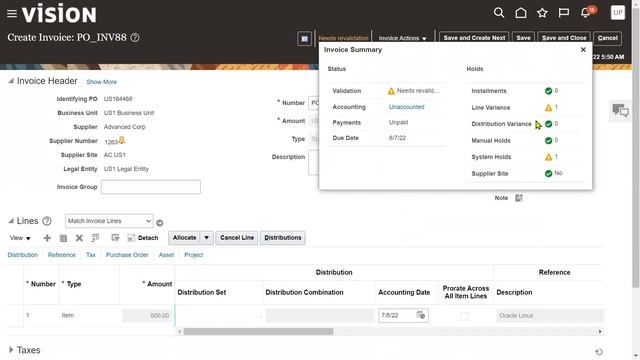Image resolution: width=640 pixels, height=360 pixels.
Task: Open the Unaccounted accounting link
Action: (x=407, y=107)
